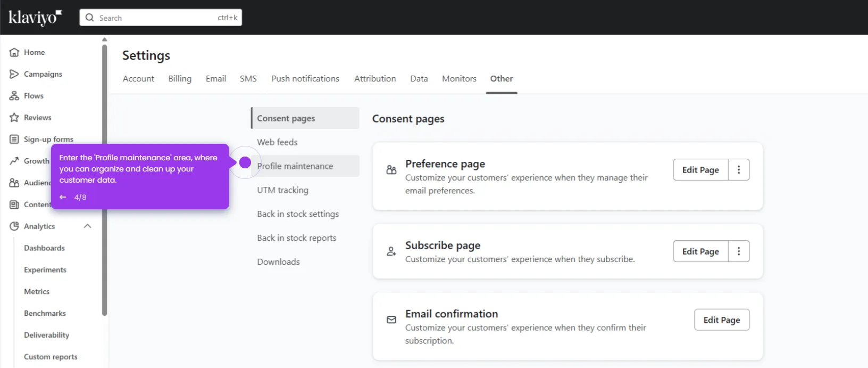
Task: Focus the Search input field
Action: click(x=161, y=18)
